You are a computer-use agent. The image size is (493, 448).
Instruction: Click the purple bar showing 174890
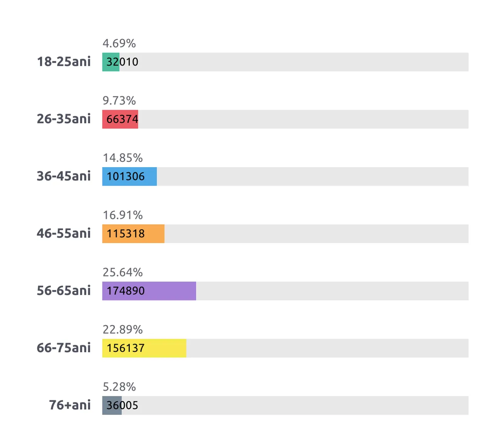pyautogui.click(x=149, y=291)
